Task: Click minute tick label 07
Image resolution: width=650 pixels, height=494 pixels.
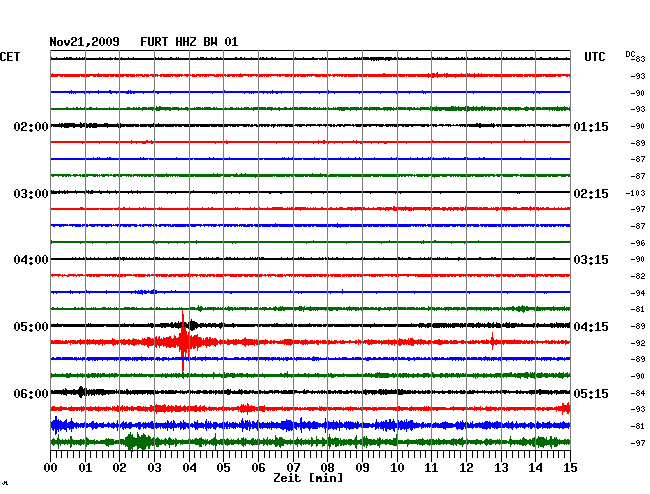Action: coord(293,468)
